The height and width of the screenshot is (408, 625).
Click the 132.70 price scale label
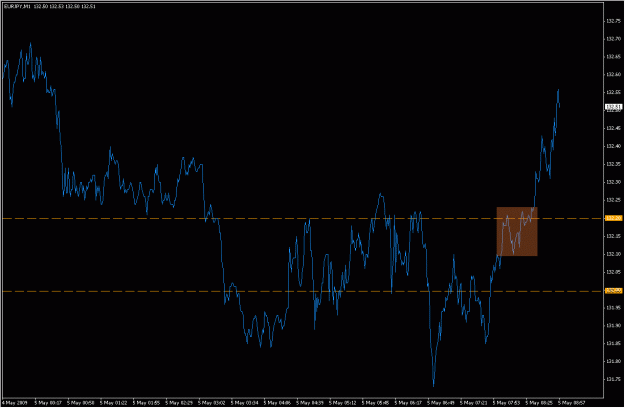click(613, 39)
